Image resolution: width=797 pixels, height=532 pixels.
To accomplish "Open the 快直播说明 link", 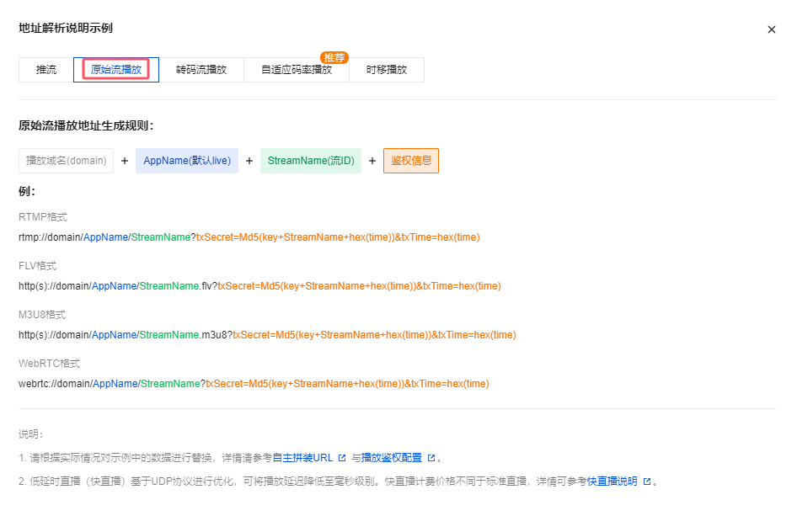I will (612, 481).
